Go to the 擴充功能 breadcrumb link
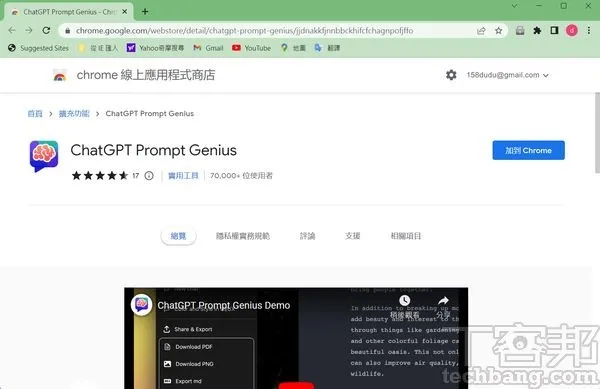600x389 pixels. click(x=74, y=114)
